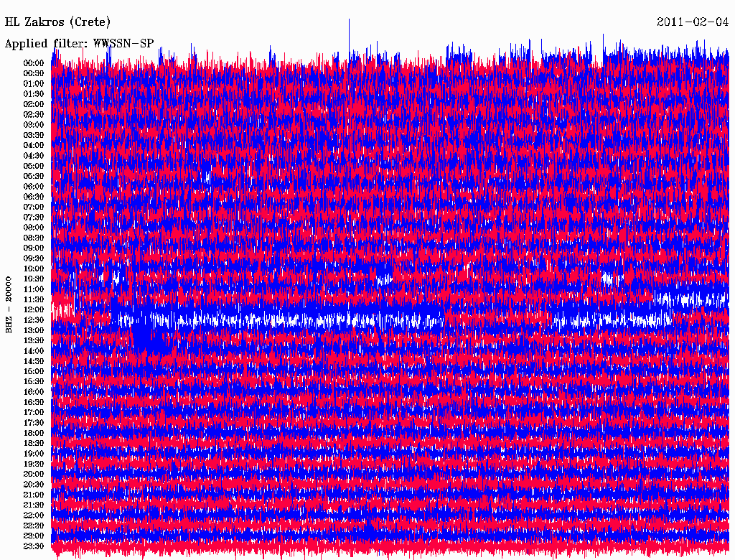The width and height of the screenshot is (735, 560).
Task: Click the 11:00 time label
Action: (x=34, y=289)
